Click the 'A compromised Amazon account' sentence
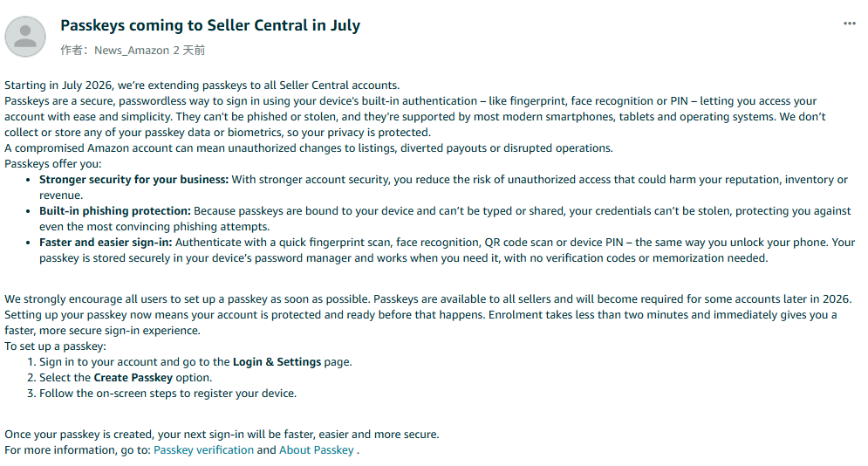868x466 pixels. (x=309, y=148)
